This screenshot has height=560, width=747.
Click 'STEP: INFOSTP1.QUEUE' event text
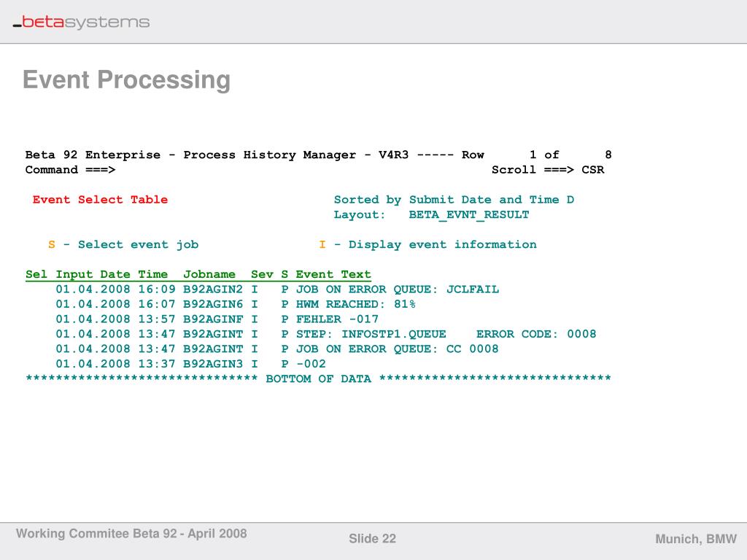click(x=371, y=334)
